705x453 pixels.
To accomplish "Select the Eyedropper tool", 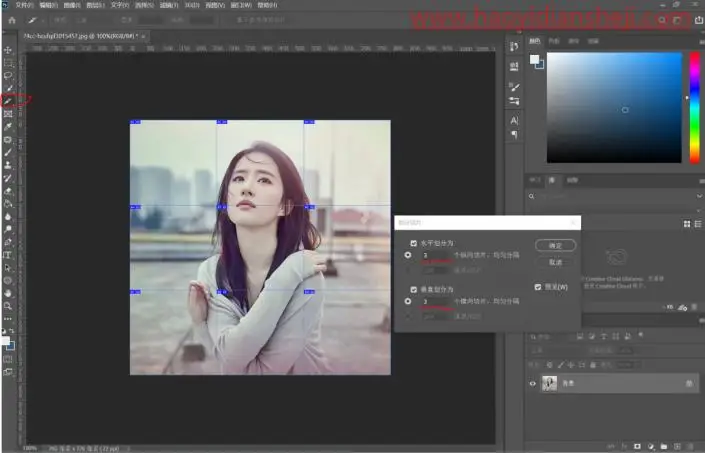I will click(8, 127).
